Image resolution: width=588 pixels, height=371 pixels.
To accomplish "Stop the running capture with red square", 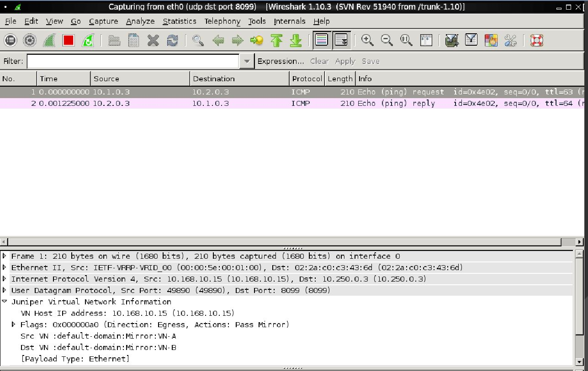I will [69, 41].
